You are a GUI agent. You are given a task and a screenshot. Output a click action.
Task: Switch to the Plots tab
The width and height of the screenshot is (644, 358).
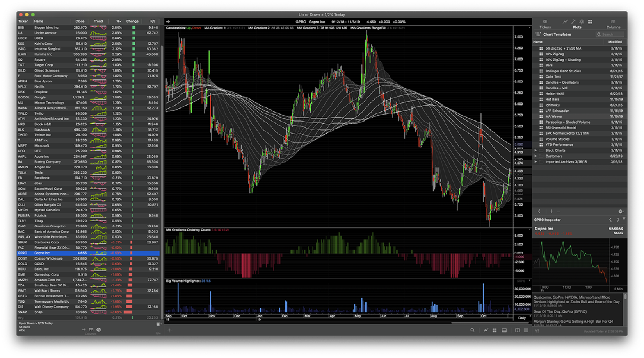[577, 27]
